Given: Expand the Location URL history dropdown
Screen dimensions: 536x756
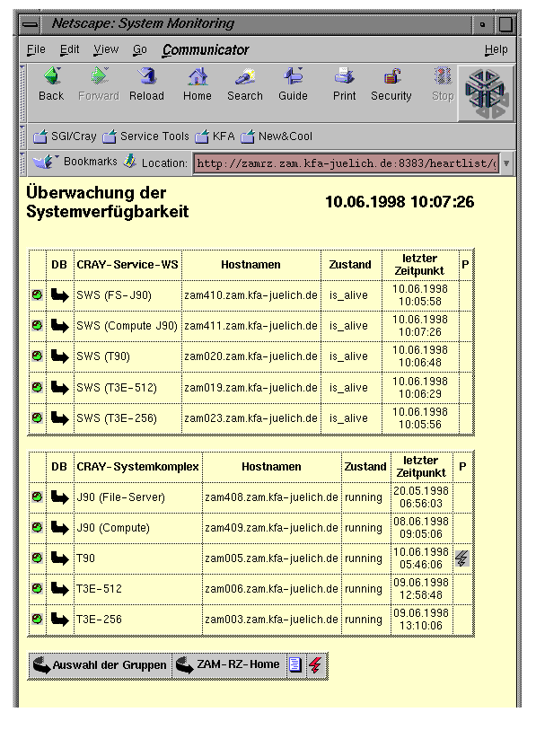Looking at the screenshot, I should click(x=506, y=163).
